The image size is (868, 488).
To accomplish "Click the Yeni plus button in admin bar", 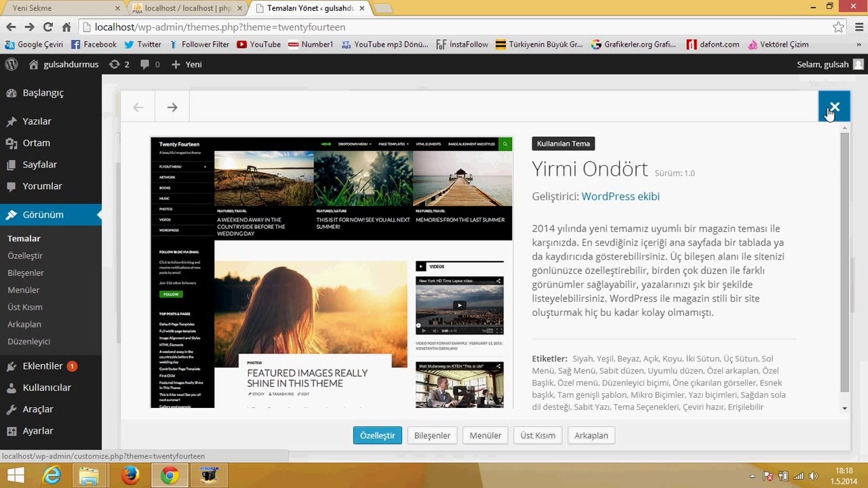I will click(x=186, y=64).
